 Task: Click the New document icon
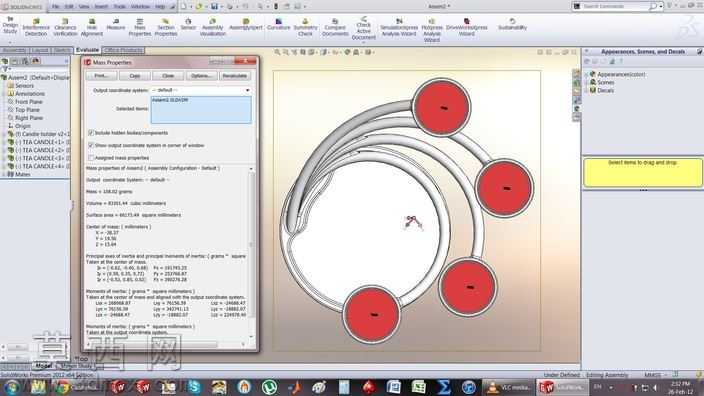click(x=184, y=6)
